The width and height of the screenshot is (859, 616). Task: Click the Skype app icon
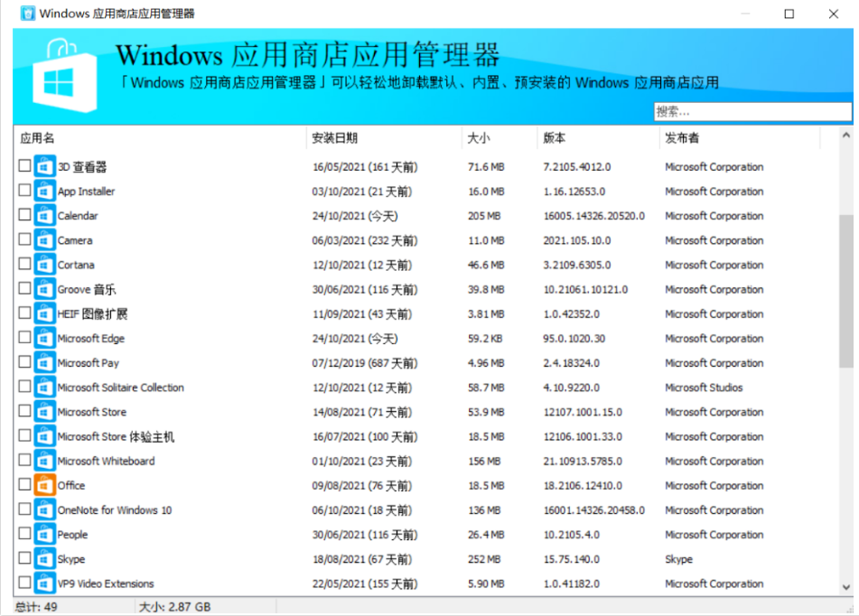click(44, 559)
